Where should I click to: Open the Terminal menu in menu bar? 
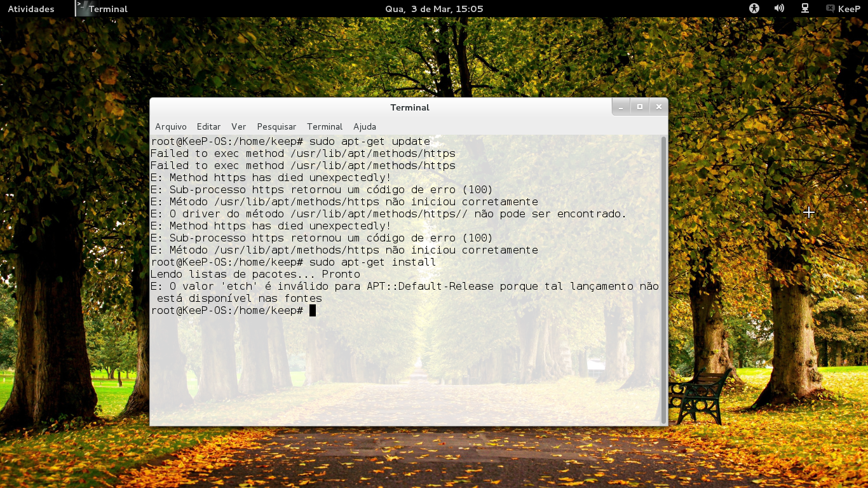coord(325,126)
